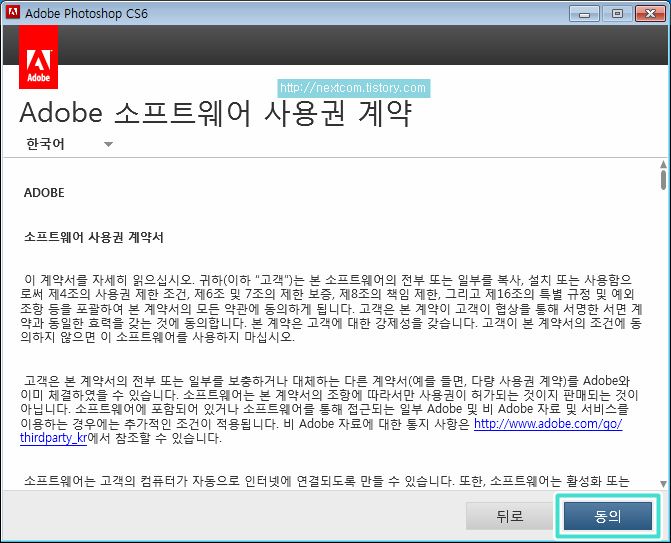Click the 뒤로 (Back) button
This screenshot has width=671, height=543.
pos(509,516)
